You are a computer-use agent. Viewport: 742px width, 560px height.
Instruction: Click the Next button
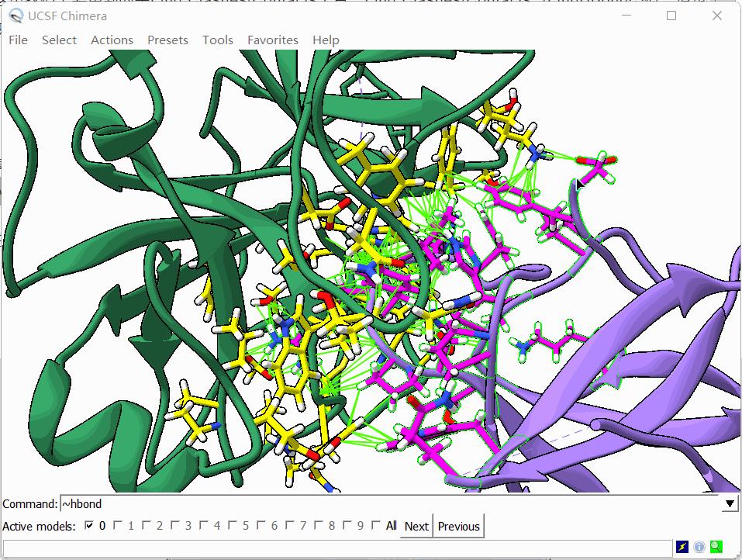tap(416, 526)
